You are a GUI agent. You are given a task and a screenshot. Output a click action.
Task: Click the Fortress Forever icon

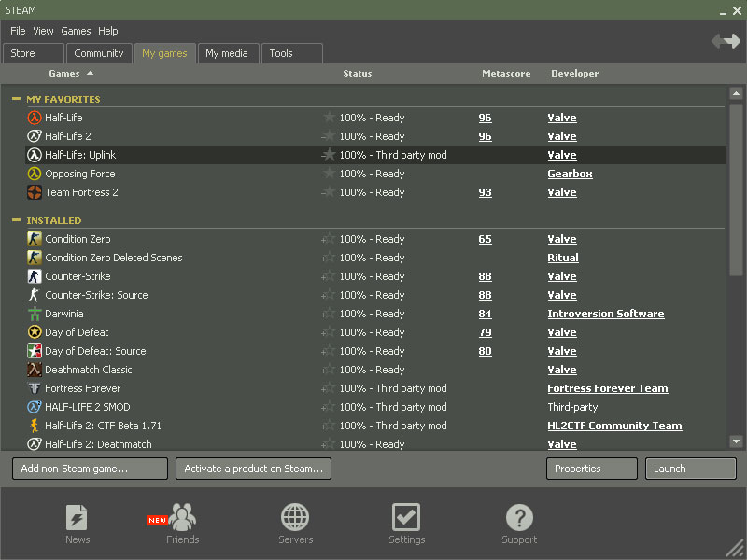click(35, 388)
